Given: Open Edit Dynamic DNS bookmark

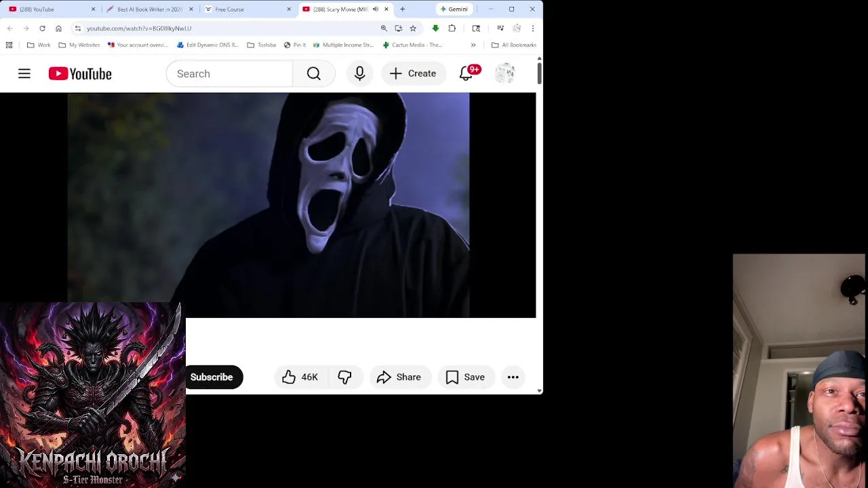Looking at the screenshot, I should [x=208, y=45].
